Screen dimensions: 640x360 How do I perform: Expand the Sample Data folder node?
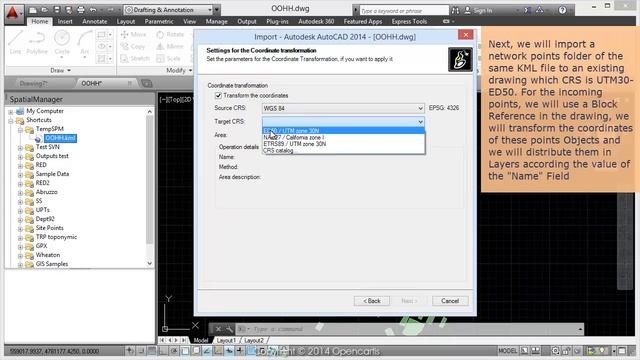point(20,174)
